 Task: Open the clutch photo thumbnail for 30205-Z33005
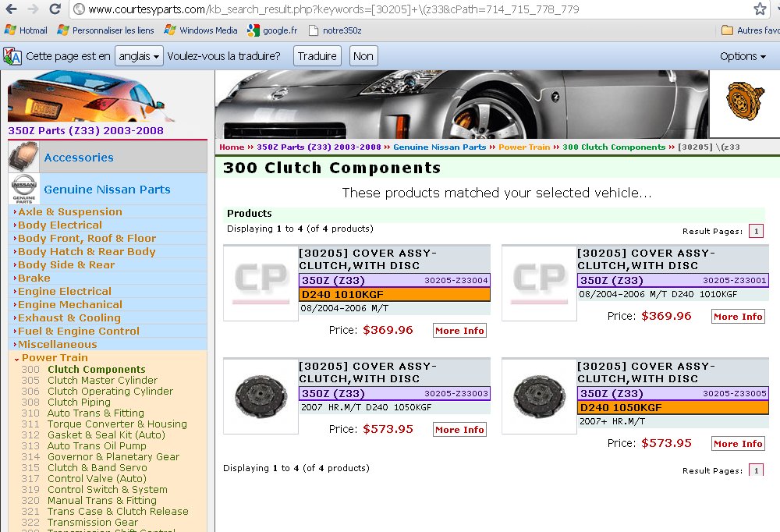pos(540,396)
